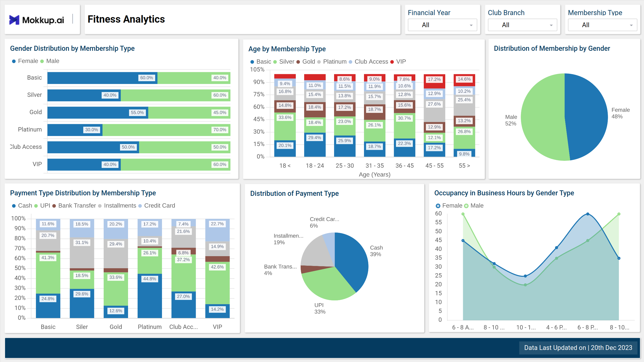The width and height of the screenshot is (644, 362).
Task: Click the Gold legend item in Age chart
Action: click(x=306, y=62)
